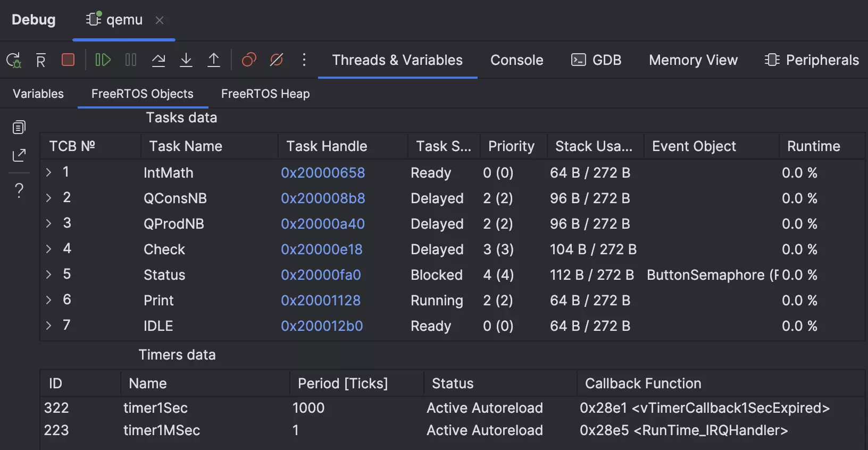The height and width of the screenshot is (450, 868).
Task: Resume program execution
Action: pos(103,60)
